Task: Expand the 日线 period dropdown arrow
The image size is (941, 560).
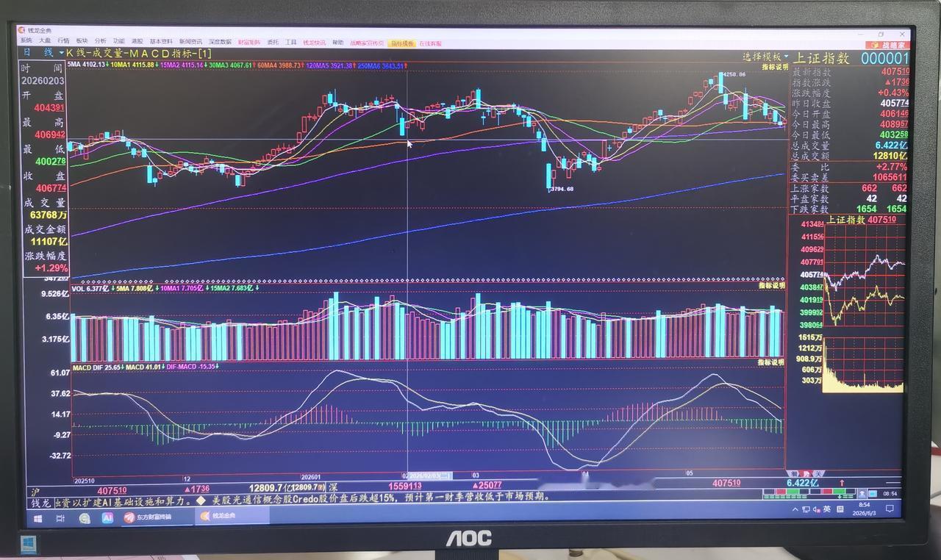Action: [x=61, y=53]
